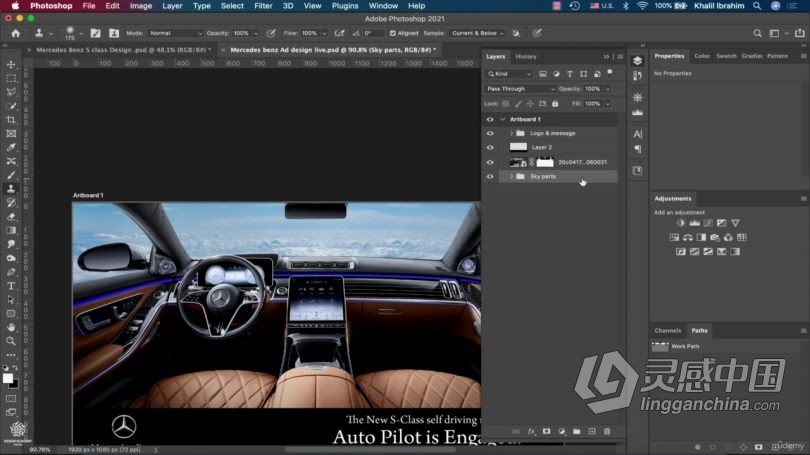Collapse the Artboard 1 layer tree
The image size is (810, 455).
[x=503, y=119]
